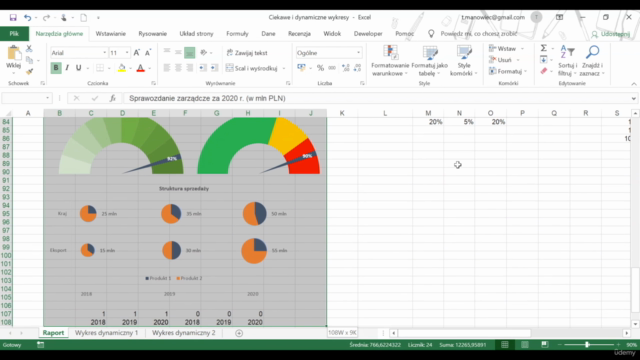The image size is (640, 360).
Task: Select the Scal i wyśrodkuj button
Action: (x=251, y=68)
